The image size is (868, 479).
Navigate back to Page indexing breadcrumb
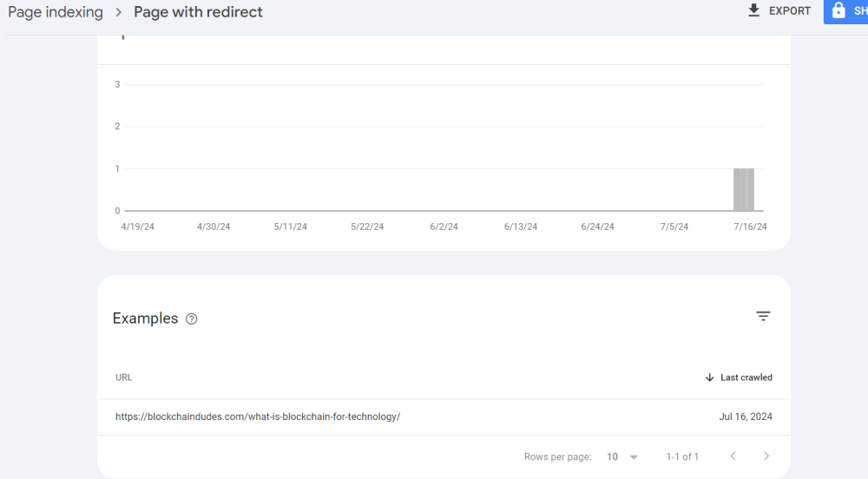(56, 12)
